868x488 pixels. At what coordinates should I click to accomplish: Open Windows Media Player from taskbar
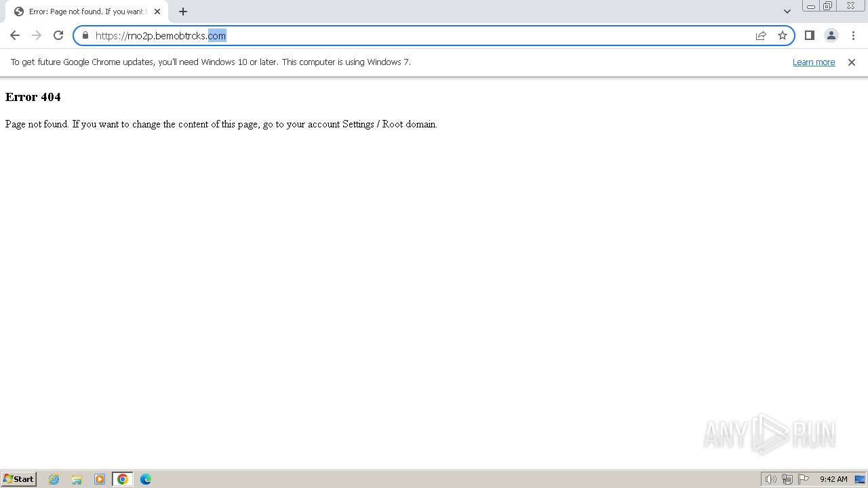(x=100, y=479)
